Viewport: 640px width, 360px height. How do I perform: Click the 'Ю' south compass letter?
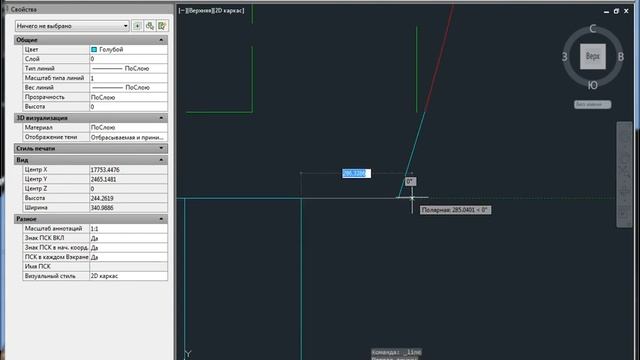(593, 85)
